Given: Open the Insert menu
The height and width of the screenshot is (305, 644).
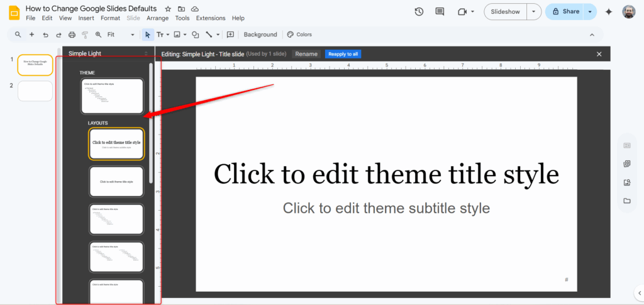Looking at the screenshot, I should (86, 18).
